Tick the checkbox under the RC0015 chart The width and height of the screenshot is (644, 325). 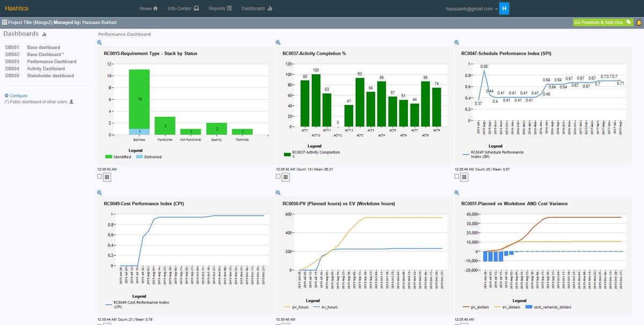tap(99, 176)
